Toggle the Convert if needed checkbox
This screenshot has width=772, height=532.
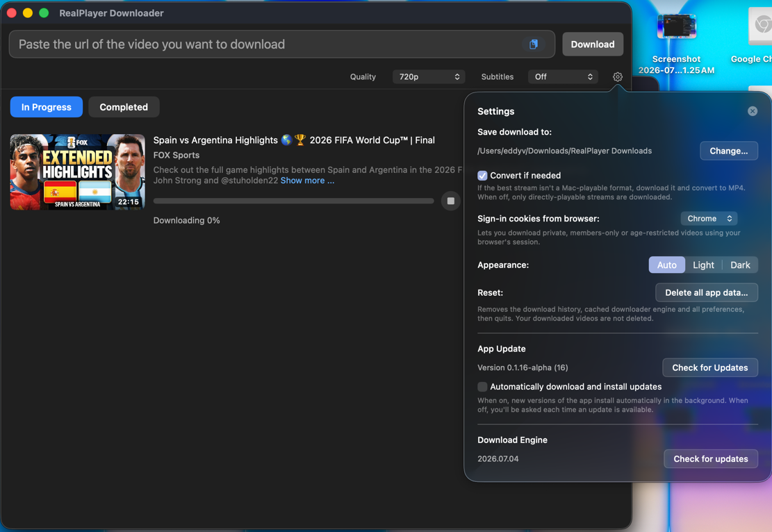(x=482, y=176)
